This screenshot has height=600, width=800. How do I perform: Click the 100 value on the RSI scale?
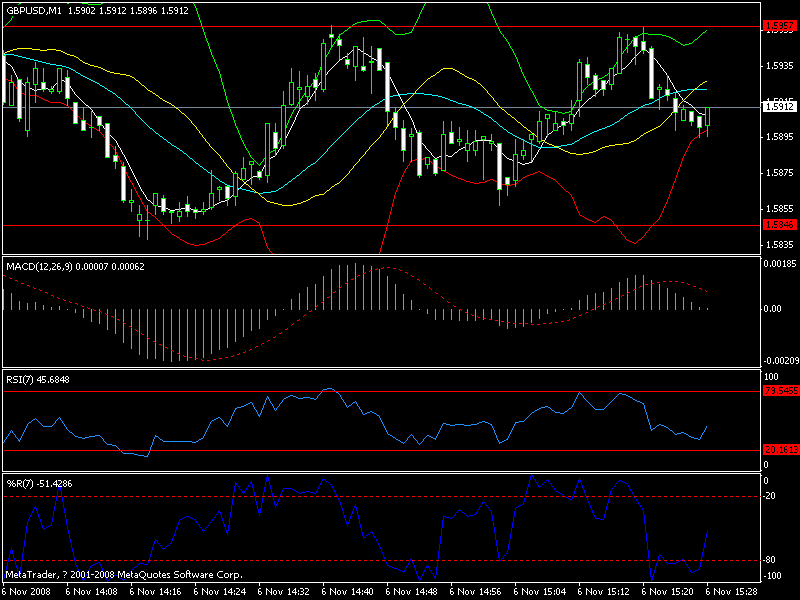click(x=771, y=377)
